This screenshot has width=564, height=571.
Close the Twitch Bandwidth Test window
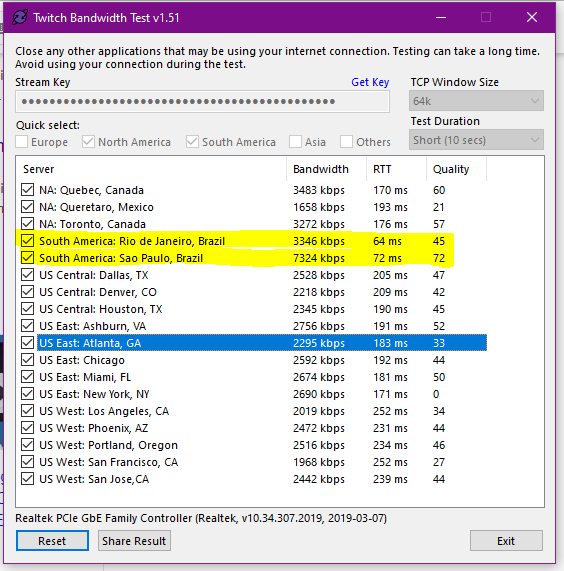532,17
